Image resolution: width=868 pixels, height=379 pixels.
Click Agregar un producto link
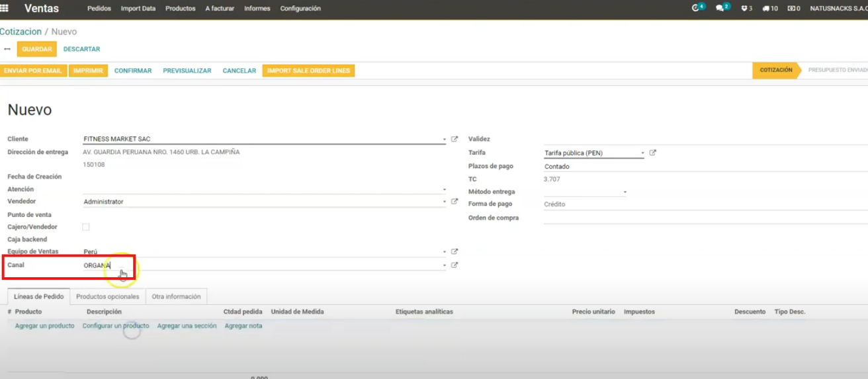44,326
